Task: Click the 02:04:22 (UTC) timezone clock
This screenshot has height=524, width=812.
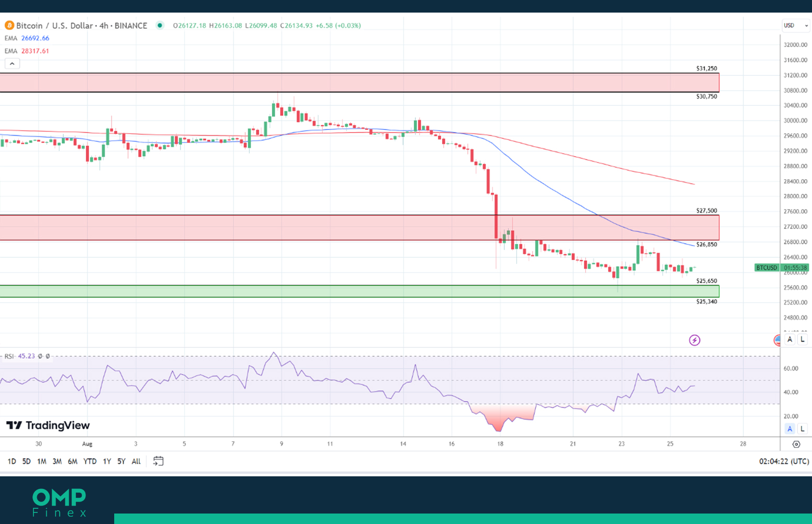Action: click(784, 461)
